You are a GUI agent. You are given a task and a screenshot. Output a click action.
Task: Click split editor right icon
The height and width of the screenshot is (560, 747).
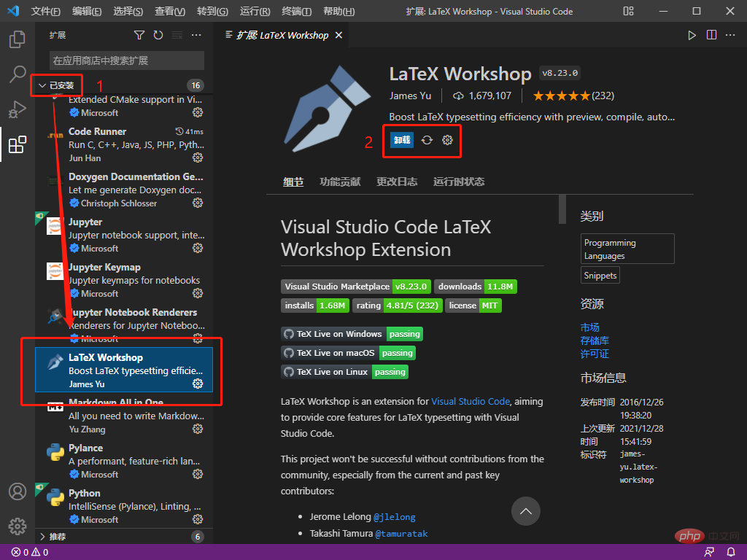[x=711, y=35]
